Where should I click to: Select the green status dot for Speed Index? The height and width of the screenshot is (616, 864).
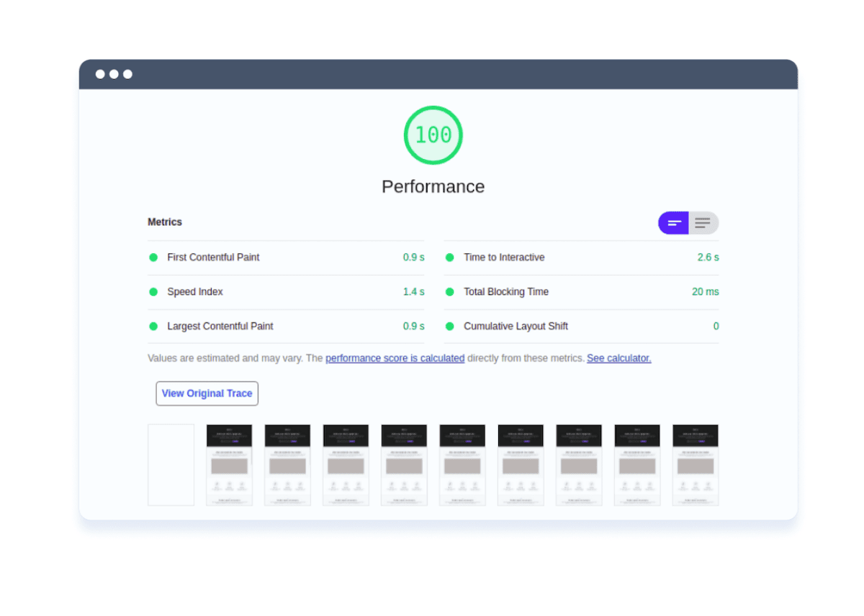[153, 291]
